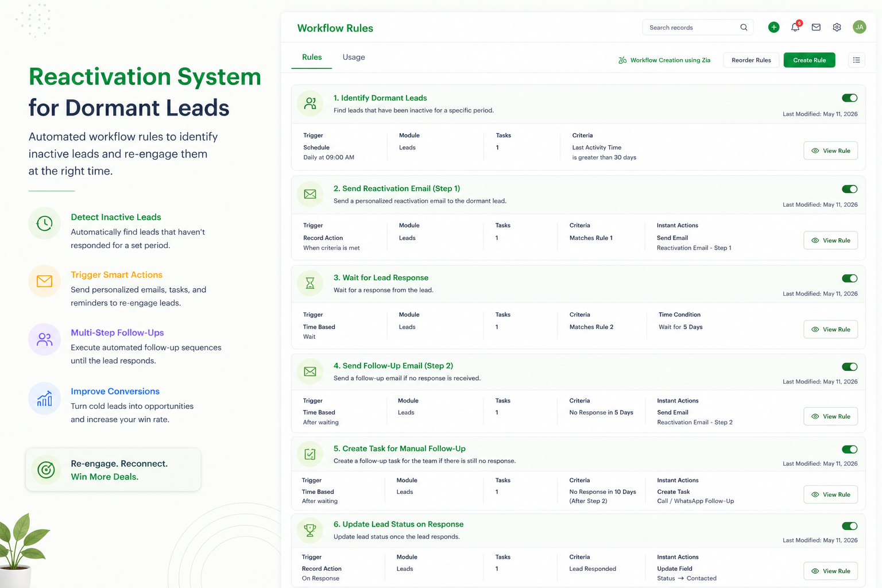Open rule title '3. Wait for Lead Response'
The image size is (882, 588).
(x=381, y=278)
